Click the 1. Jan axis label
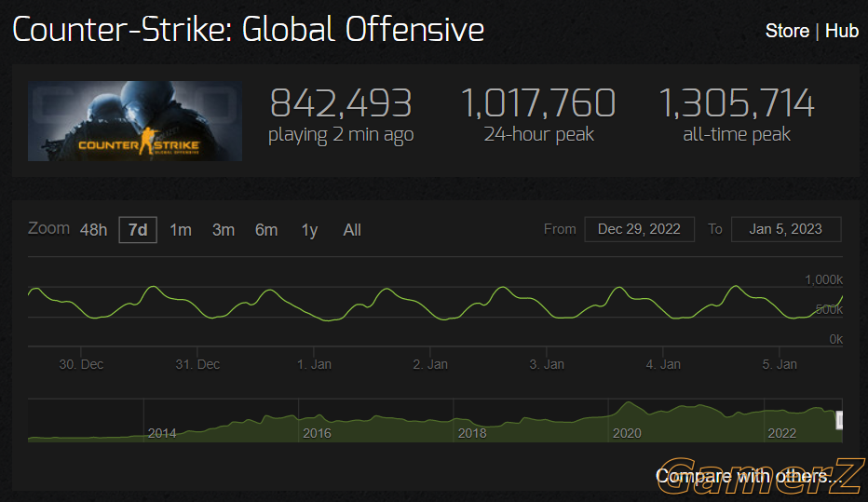Image resolution: width=868 pixels, height=502 pixels. tap(314, 364)
